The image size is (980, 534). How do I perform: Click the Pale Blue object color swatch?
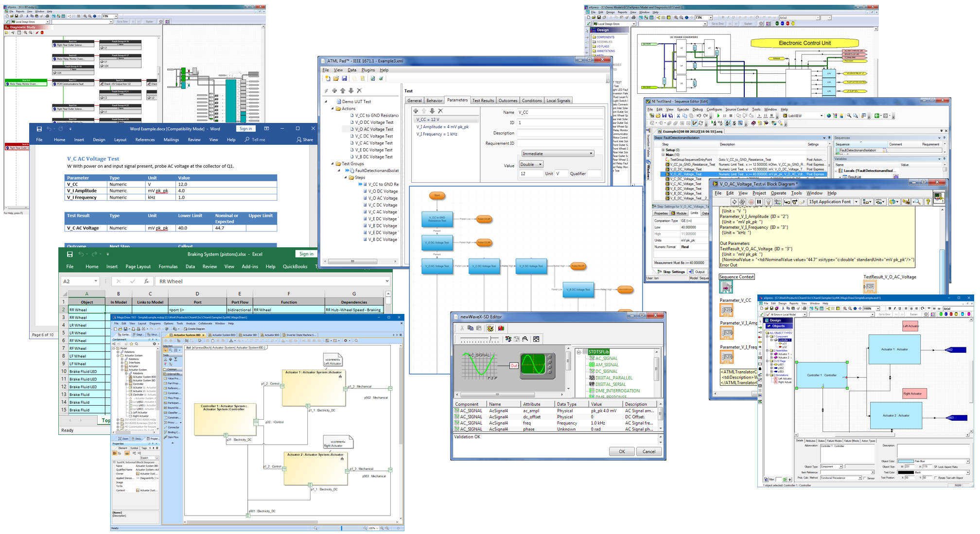[905, 461]
